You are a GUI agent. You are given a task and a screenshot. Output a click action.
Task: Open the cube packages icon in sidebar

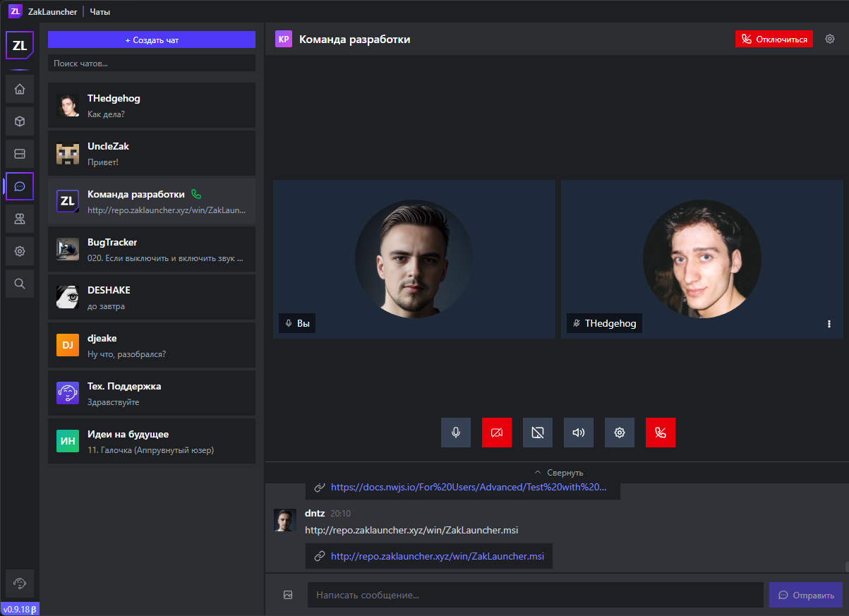20,121
